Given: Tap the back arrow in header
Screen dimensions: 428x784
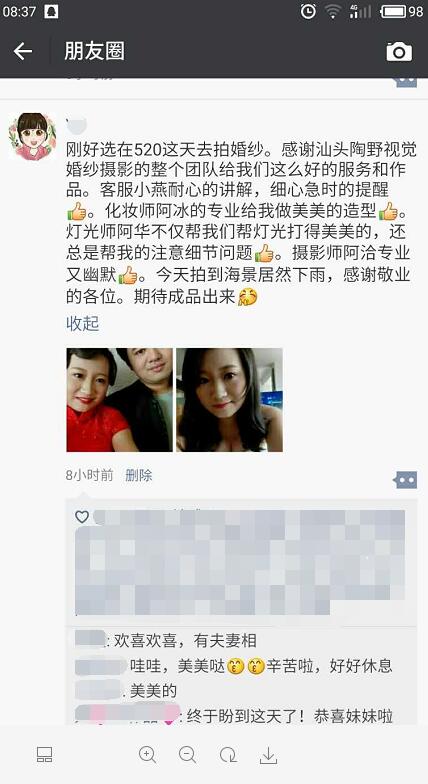Looking at the screenshot, I should click(x=22, y=51).
